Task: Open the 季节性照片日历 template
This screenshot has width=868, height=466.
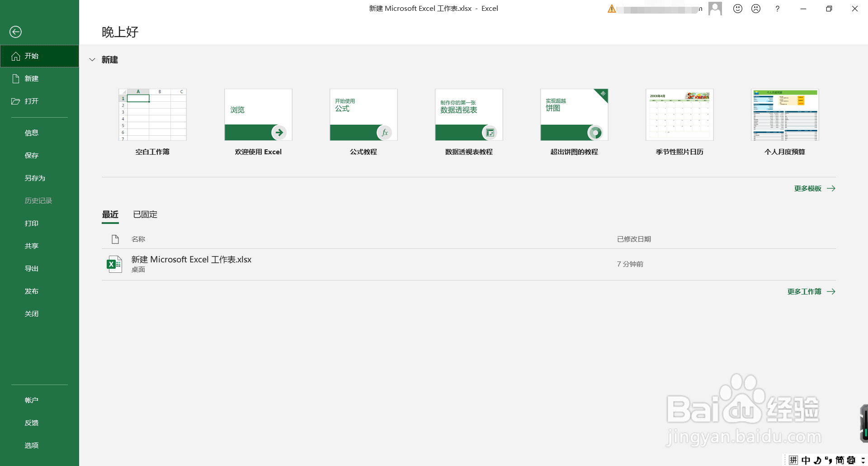Action: pyautogui.click(x=679, y=122)
